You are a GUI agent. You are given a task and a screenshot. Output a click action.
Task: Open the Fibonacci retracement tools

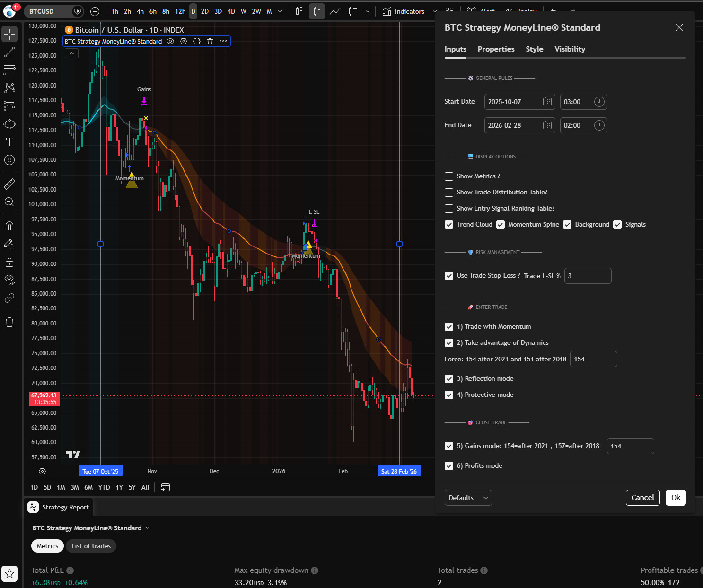9,70
